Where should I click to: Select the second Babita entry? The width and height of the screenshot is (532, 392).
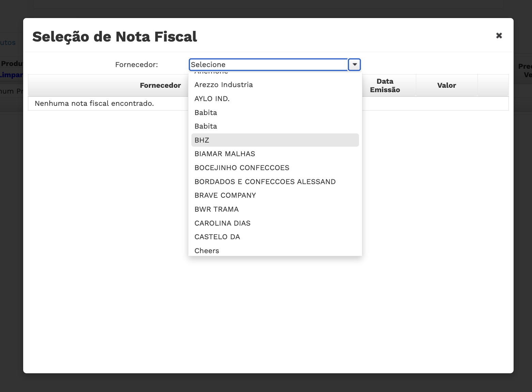click(x=206, y=126)
